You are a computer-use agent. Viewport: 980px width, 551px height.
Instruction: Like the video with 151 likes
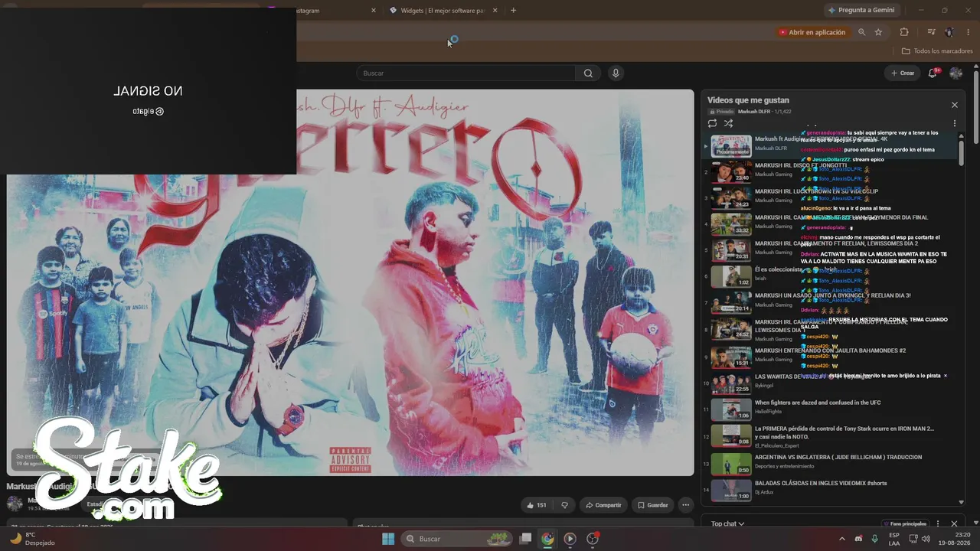click(536, 505)
